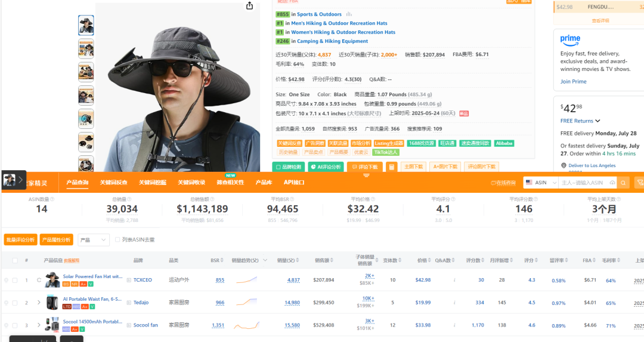The image size is (644, 342).
Task: Click the calculator icon next to 评论下载
Action: point(392,167)
